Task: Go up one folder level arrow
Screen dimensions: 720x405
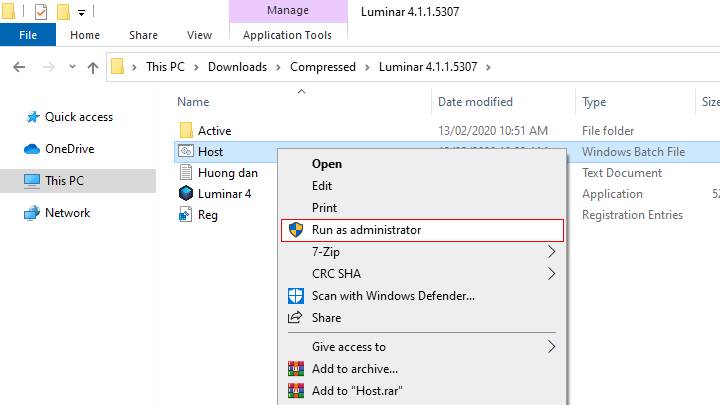Action: pos(93,68)
